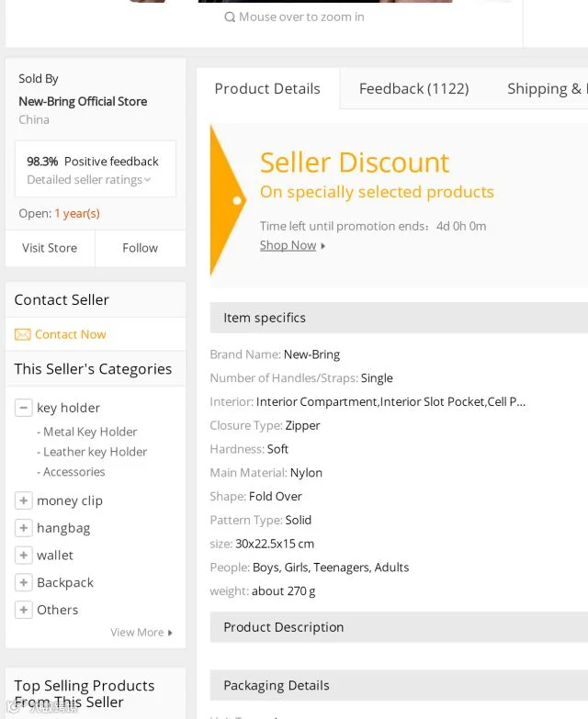Switch to the Feedback (1122) tab

413,88
